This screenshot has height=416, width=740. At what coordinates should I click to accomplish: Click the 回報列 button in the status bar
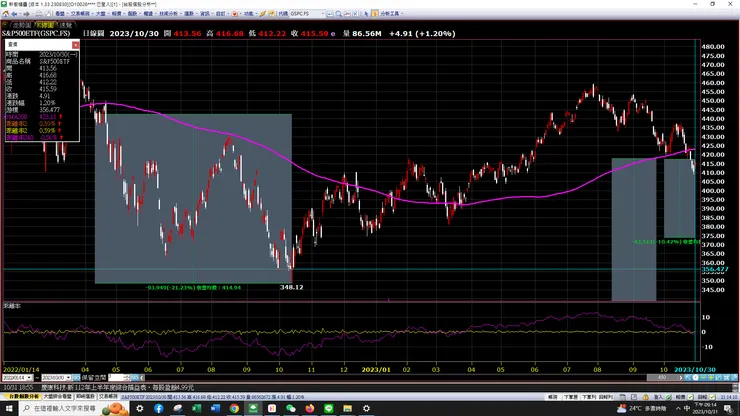point(606,397)
